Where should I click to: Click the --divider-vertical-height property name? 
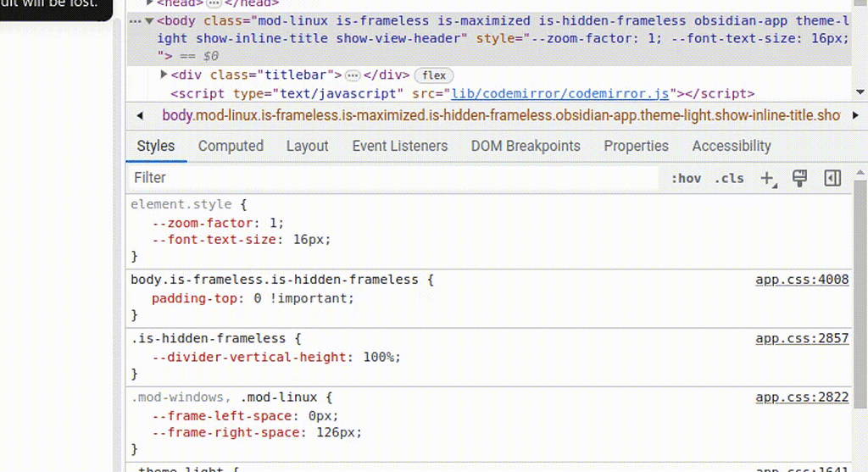[249, 357]
